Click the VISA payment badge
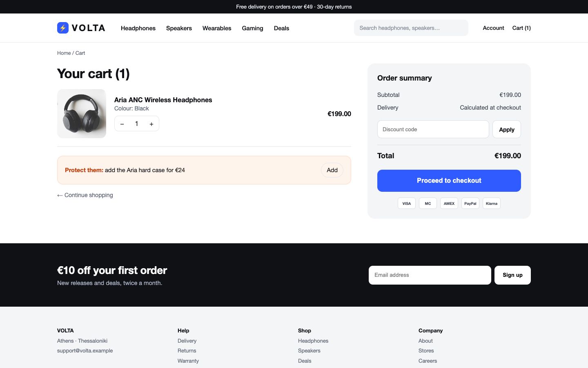The image size is (588, 368). [407, 203]
